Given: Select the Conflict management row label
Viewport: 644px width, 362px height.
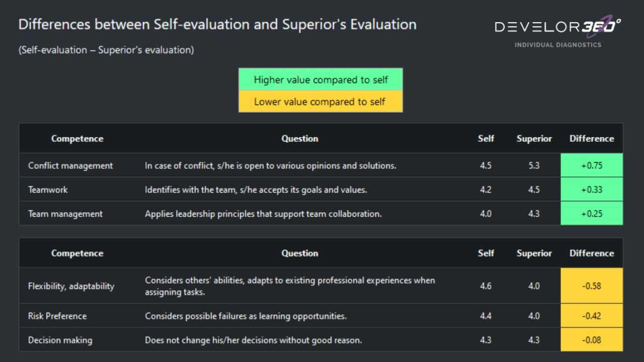Looking at the screenshot, I should pos(70,165).
